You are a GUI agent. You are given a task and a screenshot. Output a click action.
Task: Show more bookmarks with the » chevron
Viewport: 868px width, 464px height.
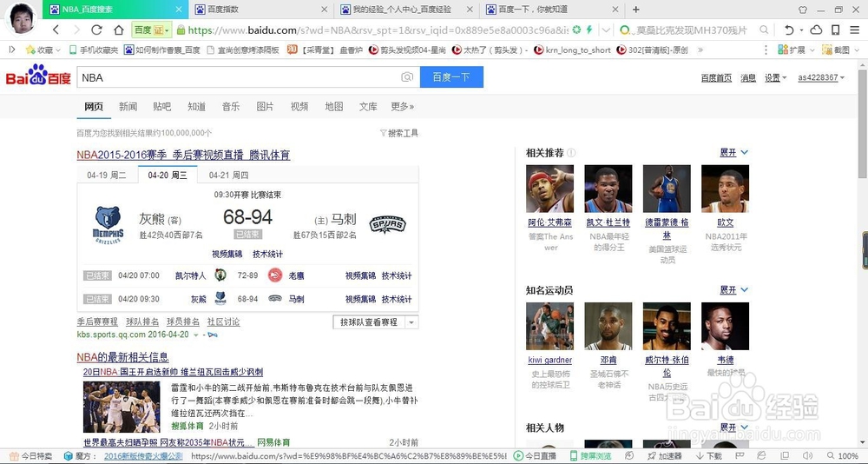[x=700, y=50]
